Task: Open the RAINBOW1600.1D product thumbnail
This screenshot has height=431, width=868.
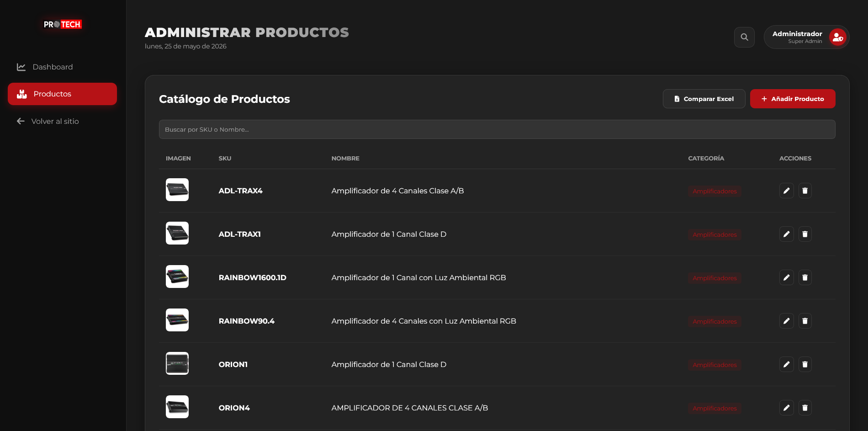Action: coord(177,277)
